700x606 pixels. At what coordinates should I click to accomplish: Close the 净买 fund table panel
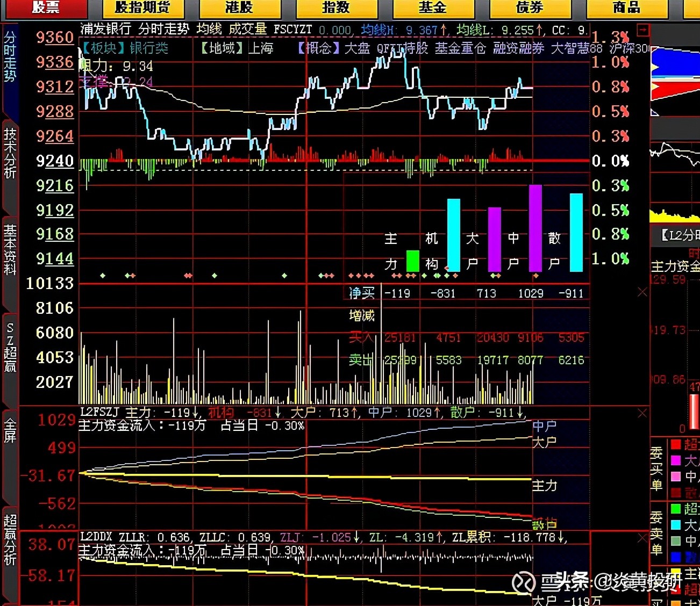(x=642, y=292)
